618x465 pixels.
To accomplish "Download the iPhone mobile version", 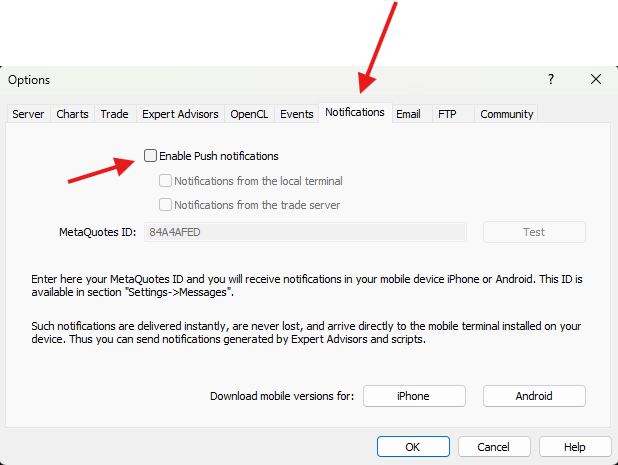I will 414,396.
